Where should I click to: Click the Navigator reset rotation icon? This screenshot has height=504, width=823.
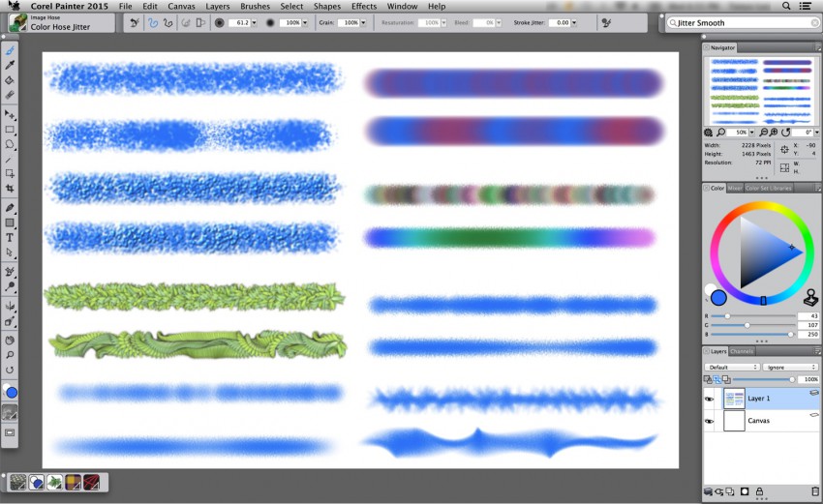pos(785,133)
